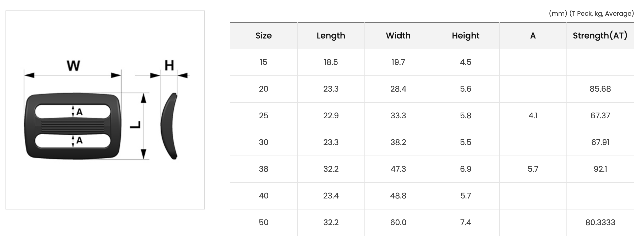
Task: Click the A value 5.7 cell
Action: point(533,169)
